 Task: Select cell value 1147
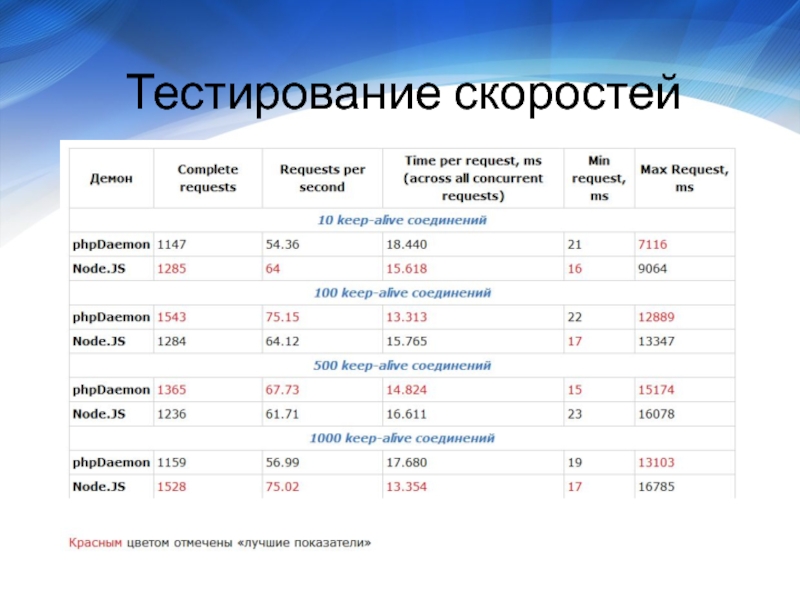171,244
